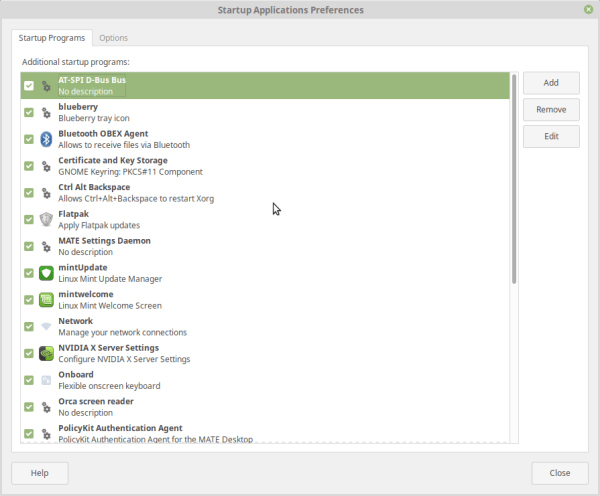The width and height of the screenshot is (600, 496).
Task: Select 'Bluetooth OBEX Agent' entry text
Action: (x=124, y=139)
